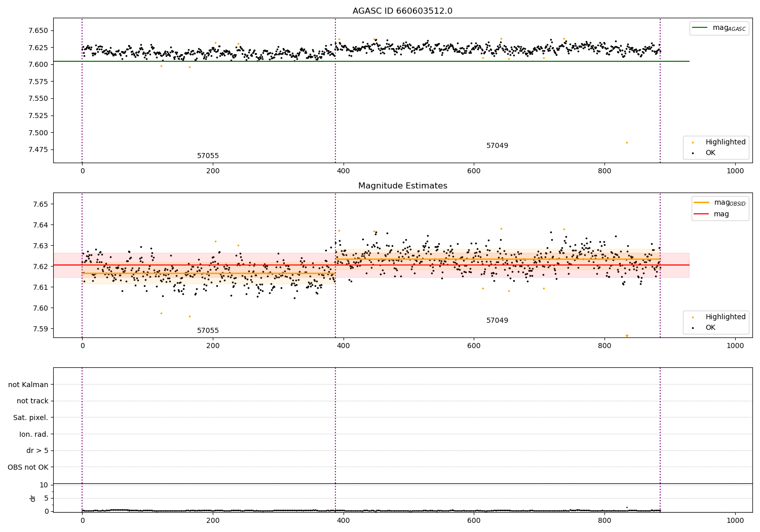Click the 'not track' row label
This screenshot has width=760, height=532.
pyautogui.click(x=32, y=401)
